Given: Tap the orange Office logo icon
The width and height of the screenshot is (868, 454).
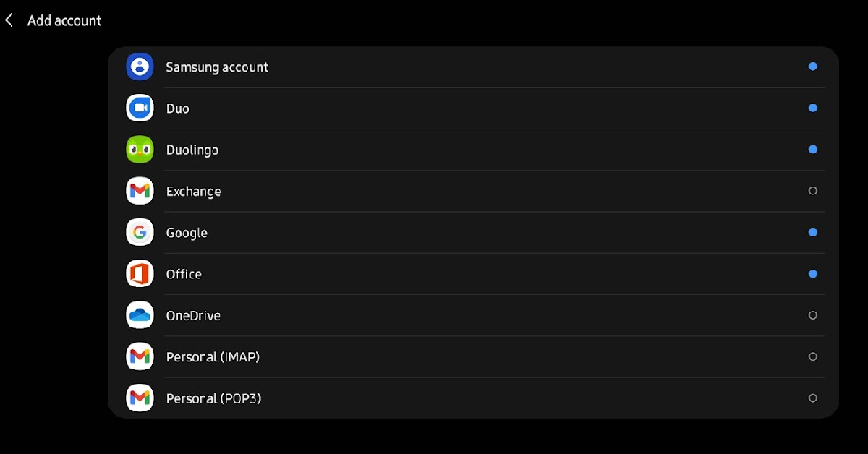Looking at the screenshot, I should [x=140, y=274].
